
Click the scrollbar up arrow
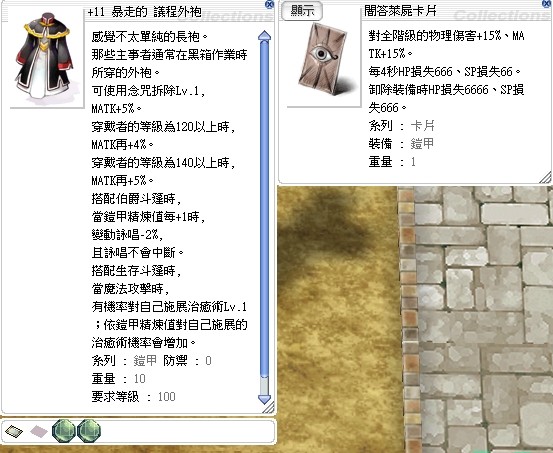(265, 36)
